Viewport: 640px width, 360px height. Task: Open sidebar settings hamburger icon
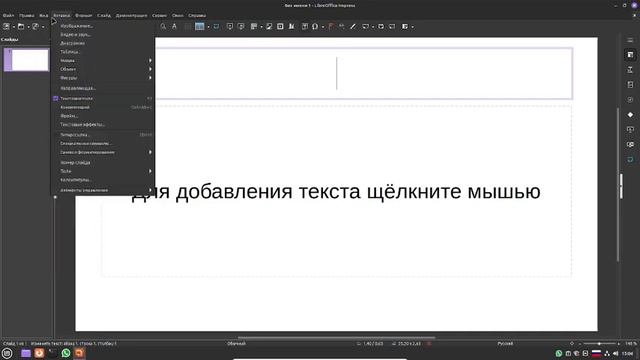tap(630, 40)
